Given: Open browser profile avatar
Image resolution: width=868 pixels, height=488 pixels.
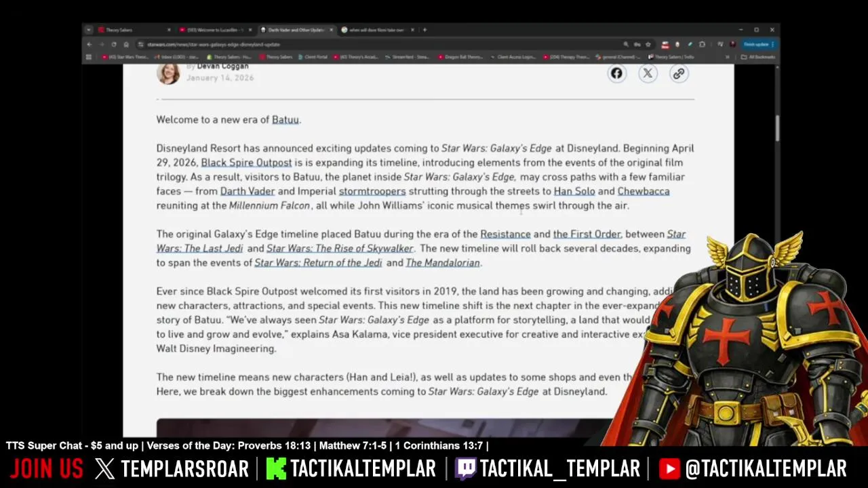Looking at the screenshot, I should click(x=732, y=44).
